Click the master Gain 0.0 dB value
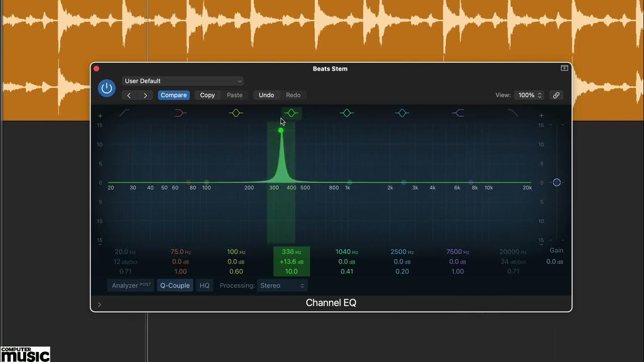The width and height of the screenshot is (644, 362). [554, 262]
